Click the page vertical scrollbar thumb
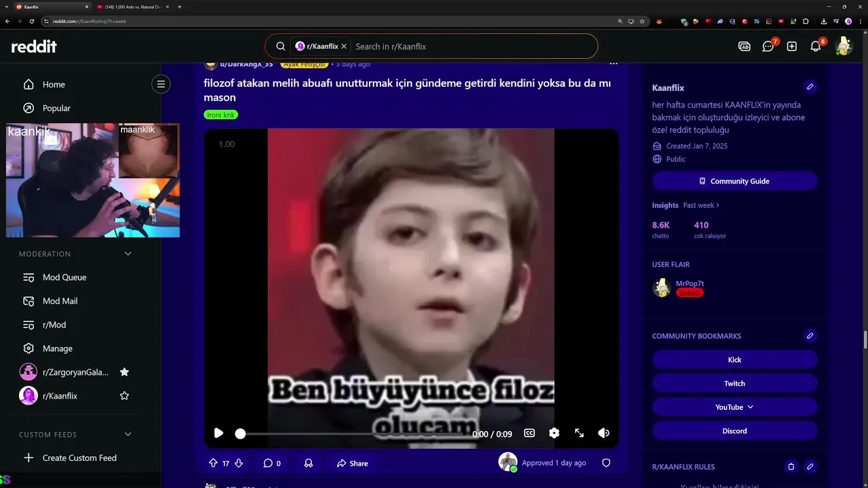Screen dimensions: 868x488 (x=865, y=339)
